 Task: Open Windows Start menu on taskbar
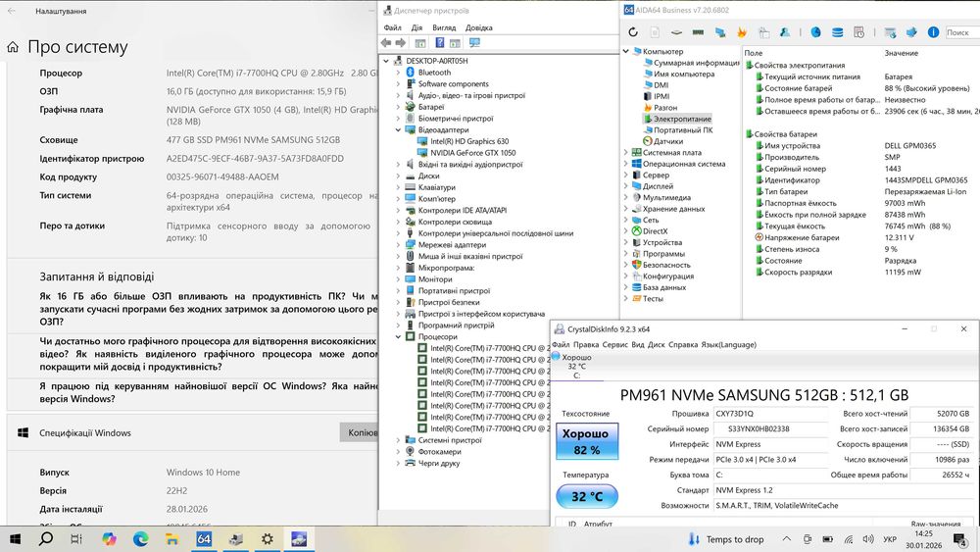pos(15,539)
